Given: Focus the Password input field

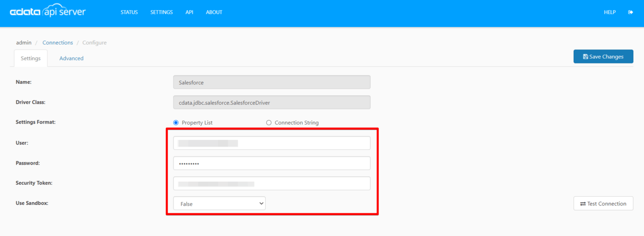Looking at the screenshot, I should [272, 163].
